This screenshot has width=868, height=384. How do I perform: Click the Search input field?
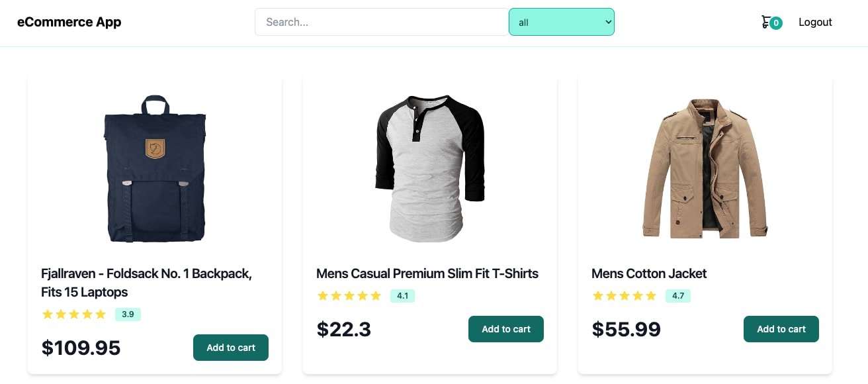point(381,22)
